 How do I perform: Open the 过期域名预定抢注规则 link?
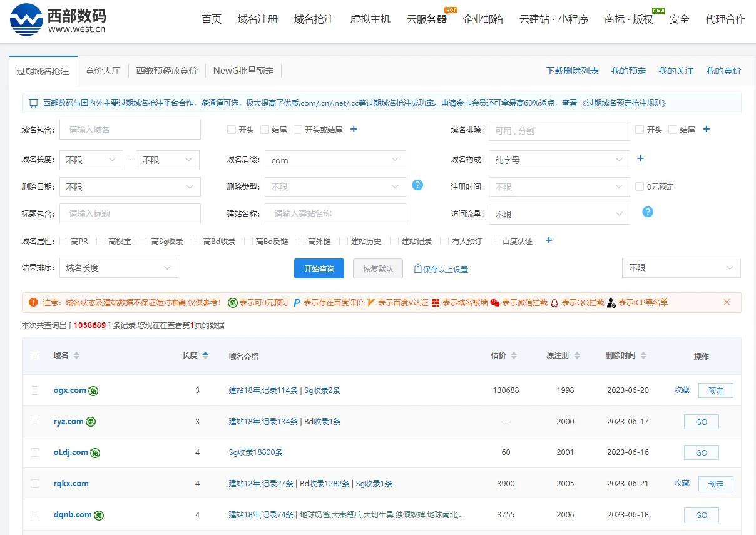click(623, 103)
